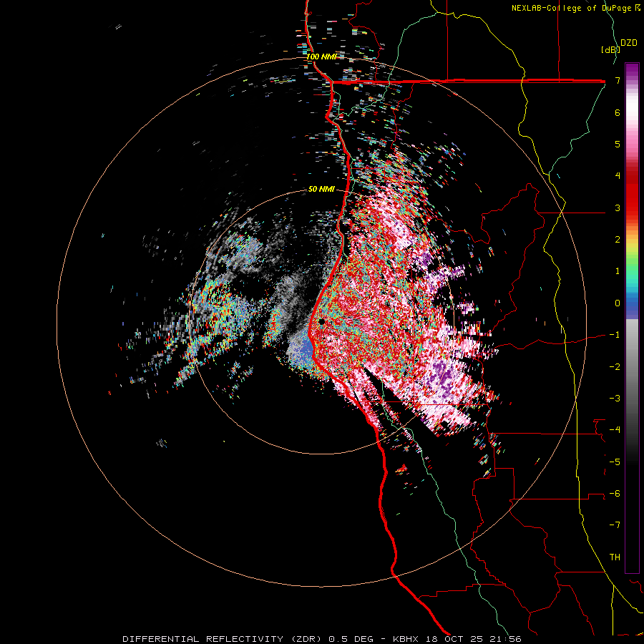Click the legend value '1'
The height and width of the screenshot is (644, 644).
618,271
